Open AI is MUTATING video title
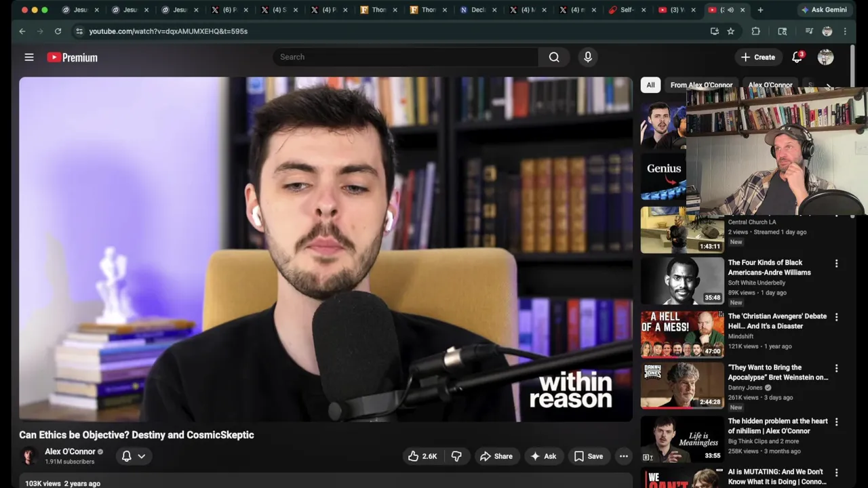The width and height of the screenshot is (868, 488). coord(777,476)
